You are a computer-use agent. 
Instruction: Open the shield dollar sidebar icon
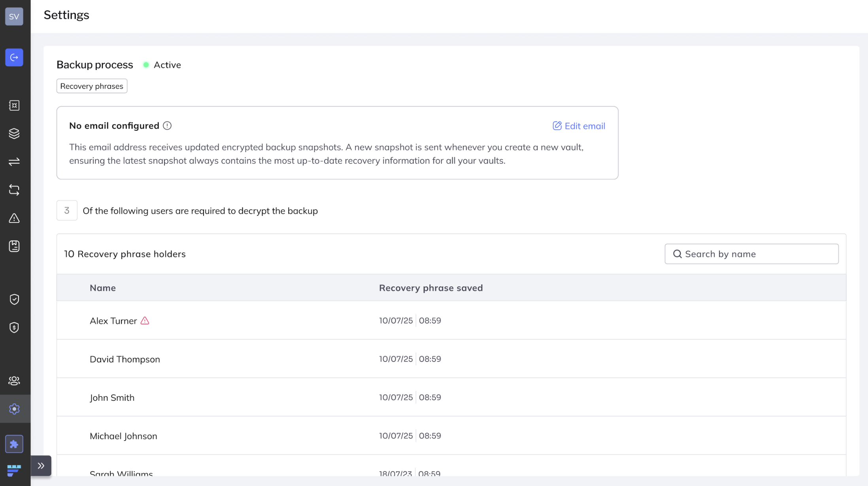click(x=14, y=328)
